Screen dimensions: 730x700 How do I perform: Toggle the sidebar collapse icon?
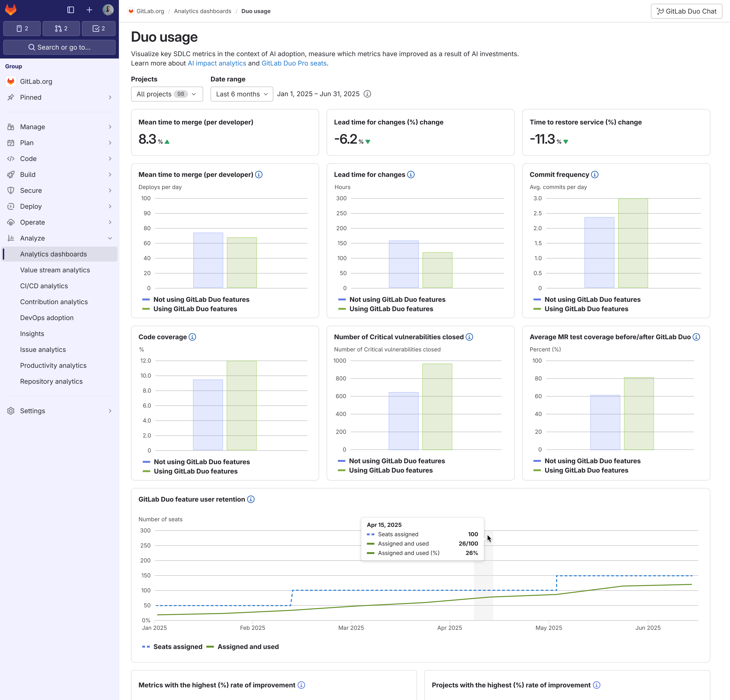[x=70, y=10]
